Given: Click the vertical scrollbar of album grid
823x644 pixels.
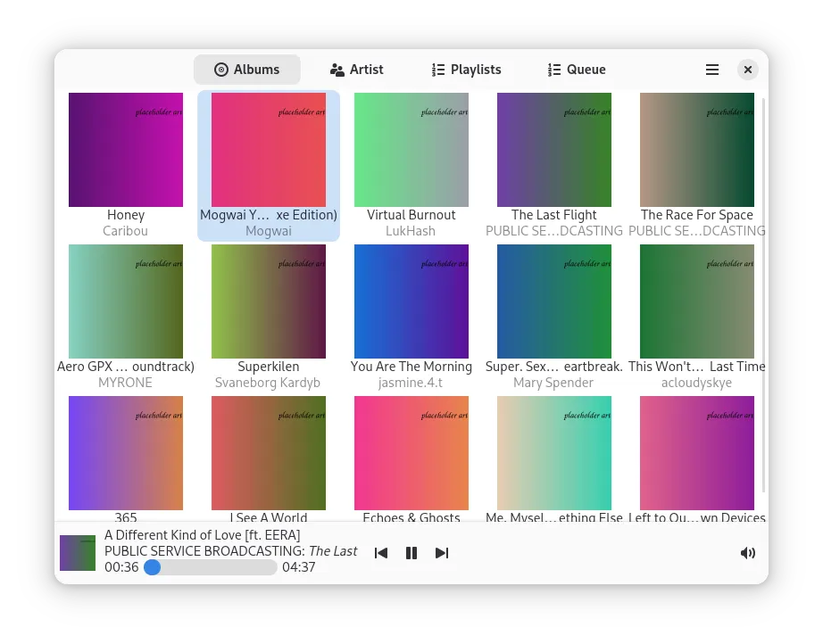Looking at the screenshot, I should click(764, 294).
